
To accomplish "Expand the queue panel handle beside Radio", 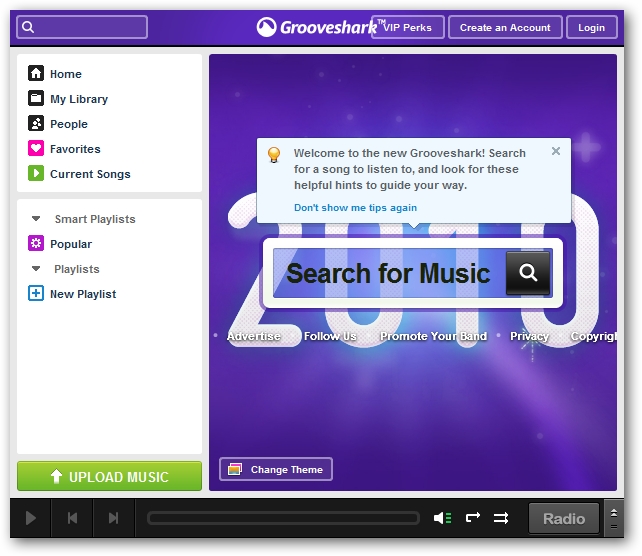I will 614,518.
